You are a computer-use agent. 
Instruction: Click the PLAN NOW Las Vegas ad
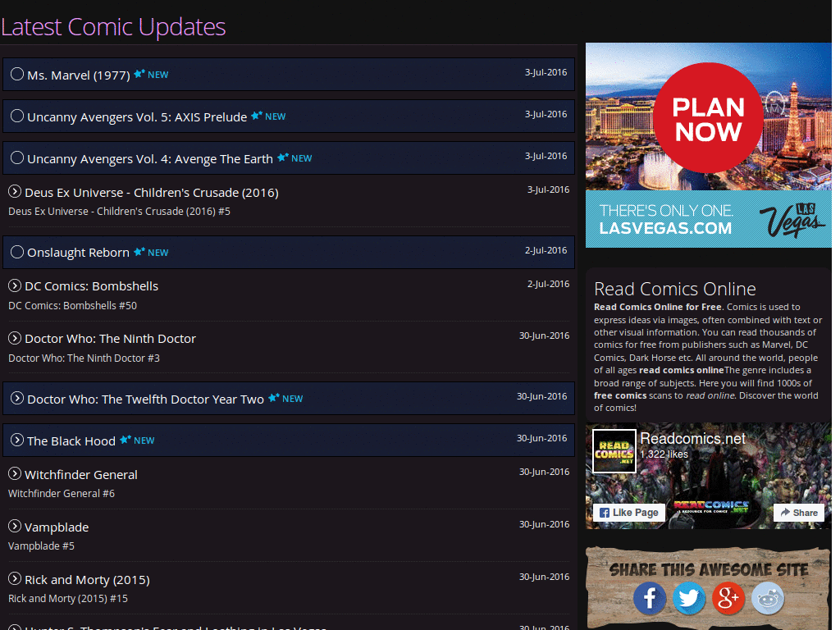click(x=708, y=118)
